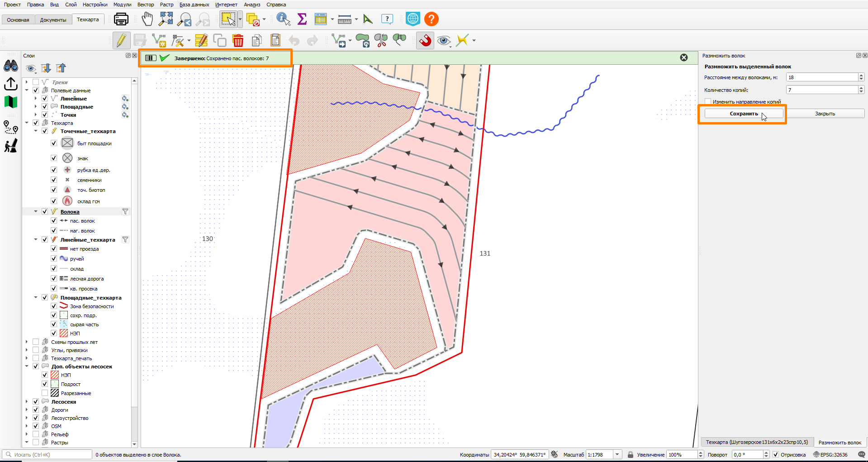The width and height of the screenshot is (868, 462).
Task: Click the 'Закрыть' button
Action: pyautogui.click(x=825, y=114)
